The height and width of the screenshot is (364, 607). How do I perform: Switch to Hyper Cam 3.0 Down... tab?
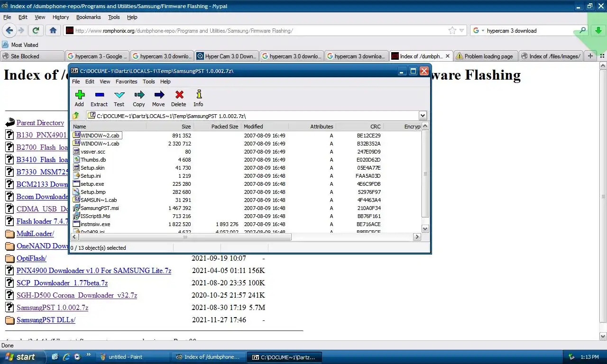pos(227,56)
